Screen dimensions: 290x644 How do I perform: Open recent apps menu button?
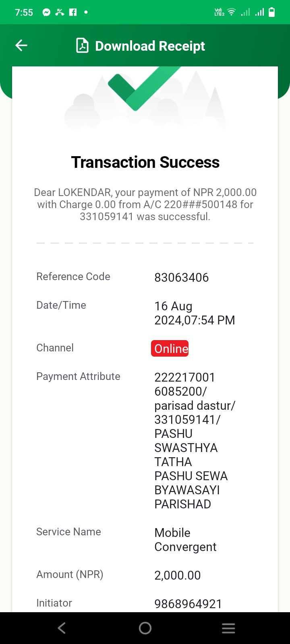(228, 628)
